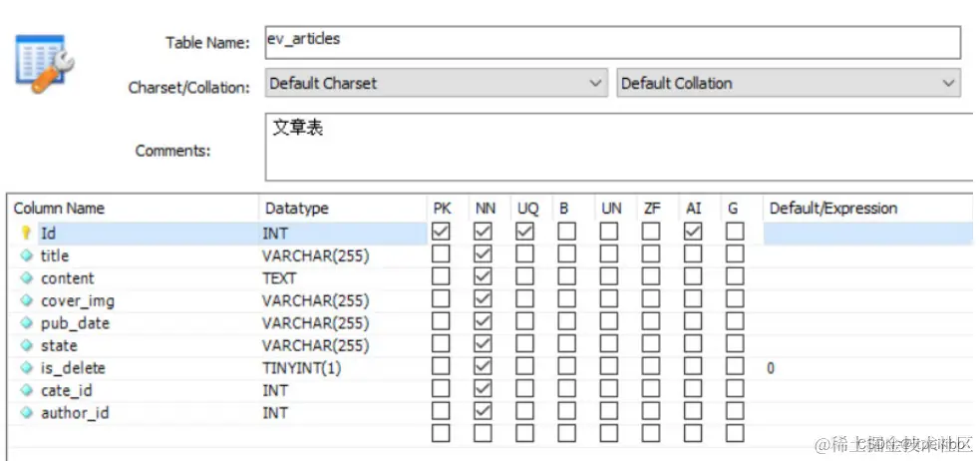This screenshot has width=980, height=461.
Task: Click the VARCHAR(255) datatype of state
Action: pyautogui.click(x=316, y=346)
